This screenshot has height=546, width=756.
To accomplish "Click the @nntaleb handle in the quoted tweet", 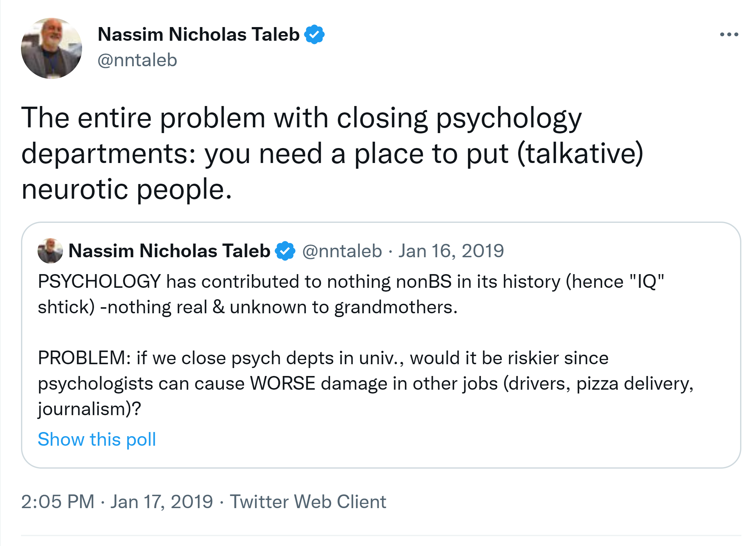I will tap(342, 251).
